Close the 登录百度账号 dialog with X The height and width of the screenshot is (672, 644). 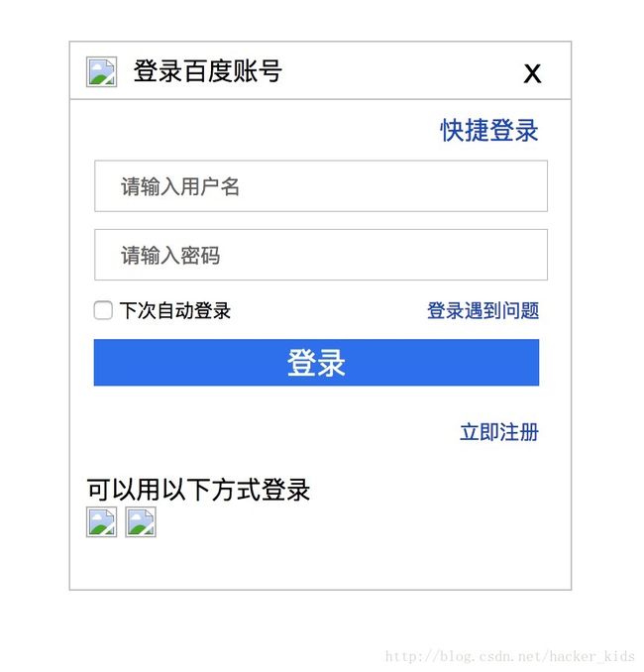point(532,74)
